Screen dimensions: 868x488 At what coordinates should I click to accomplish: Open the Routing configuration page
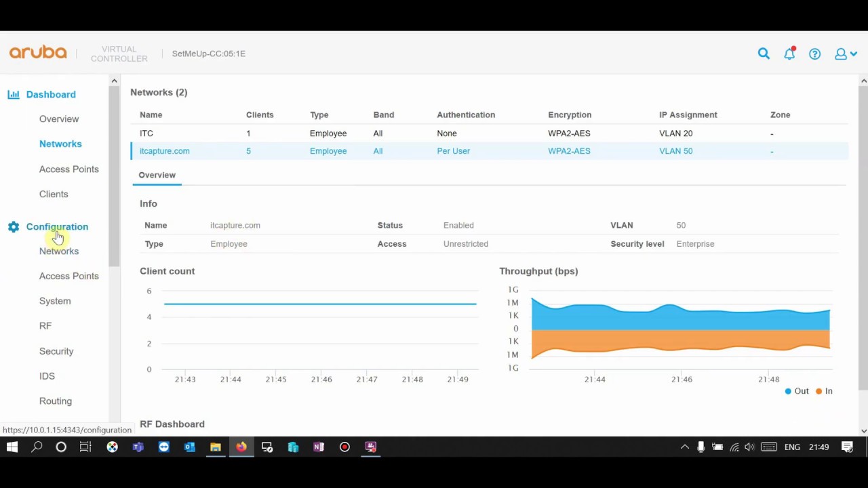pos(56,401)
